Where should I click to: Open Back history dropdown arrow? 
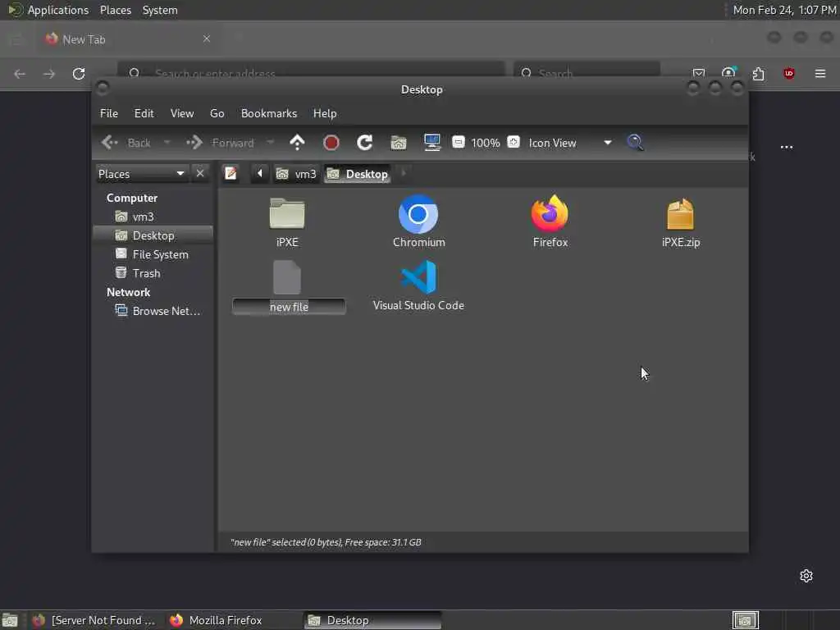(167, 143)
